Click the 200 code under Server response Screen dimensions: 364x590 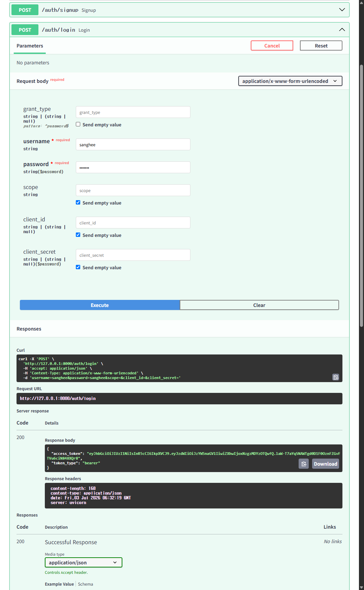21,437
